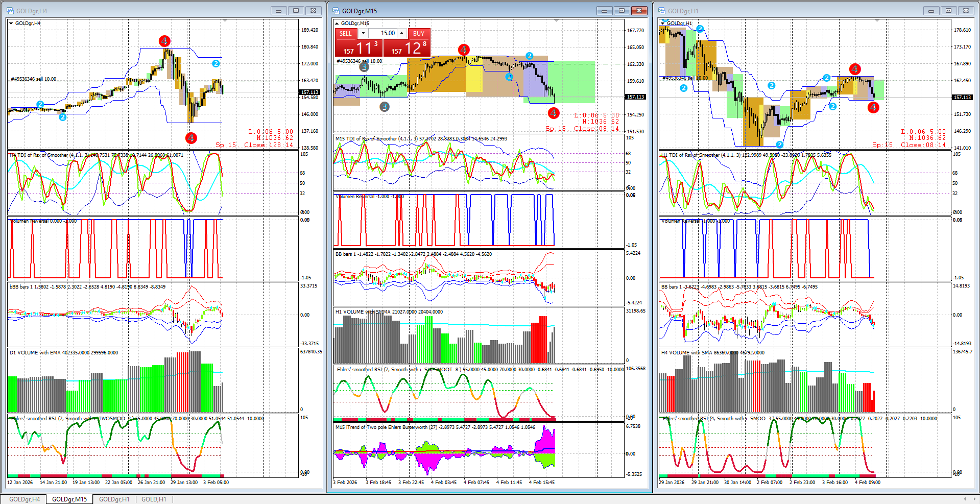Increase trade volume with the up arrow
The image size is (980, 504).
coord(402,33)
